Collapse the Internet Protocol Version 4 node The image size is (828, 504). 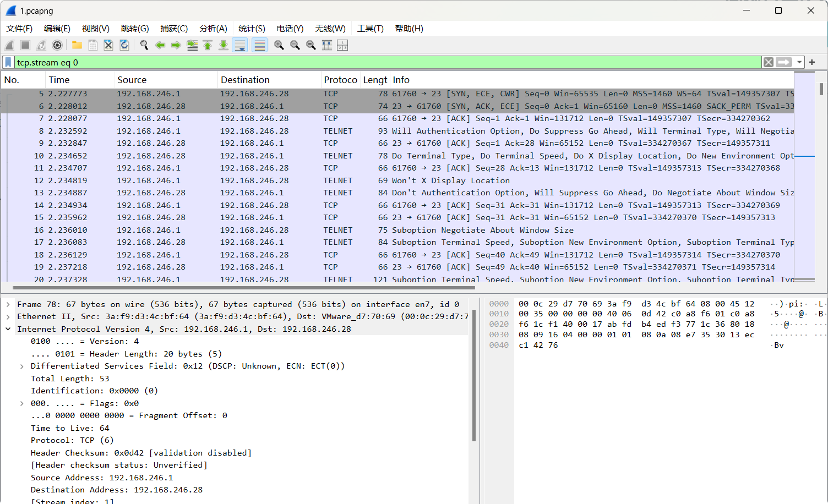click(x=8, y=329)
